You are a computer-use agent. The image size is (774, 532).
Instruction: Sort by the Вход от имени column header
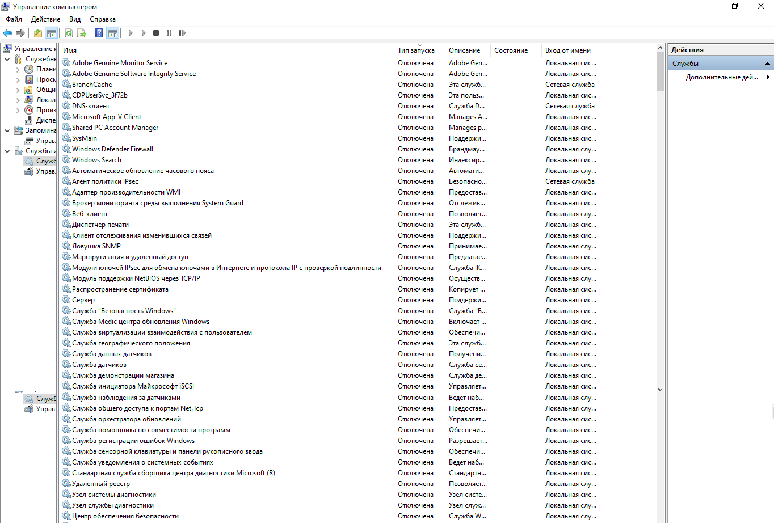click(x=567, y=50)
